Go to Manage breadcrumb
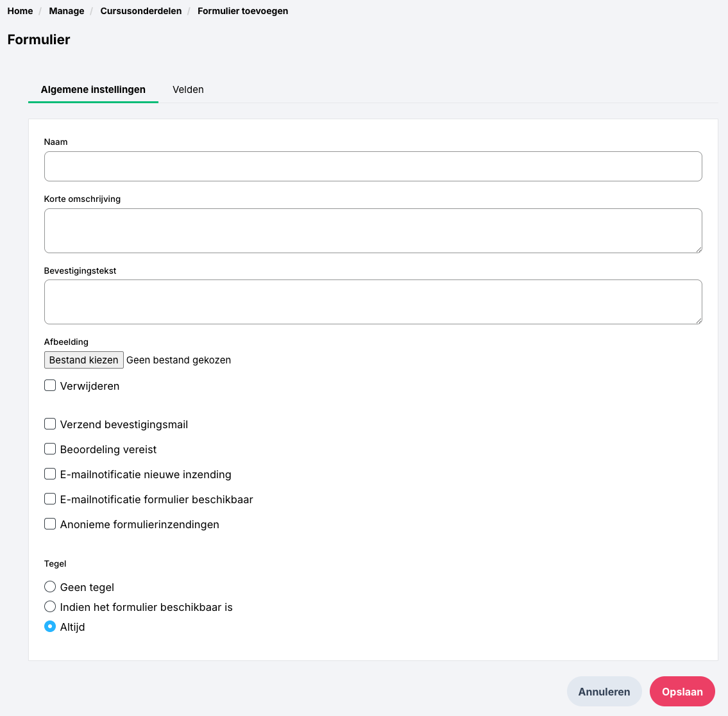728x716 pixels. (67, 11)
